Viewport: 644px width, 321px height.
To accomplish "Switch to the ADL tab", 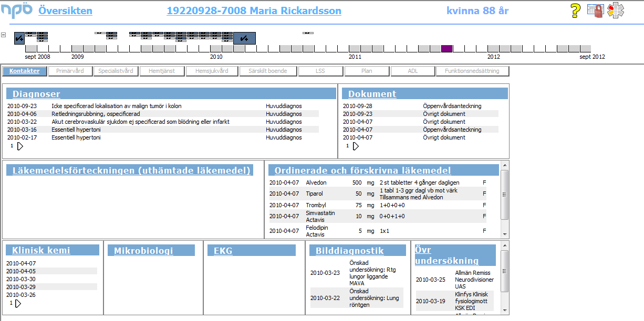I will point(412,71).
